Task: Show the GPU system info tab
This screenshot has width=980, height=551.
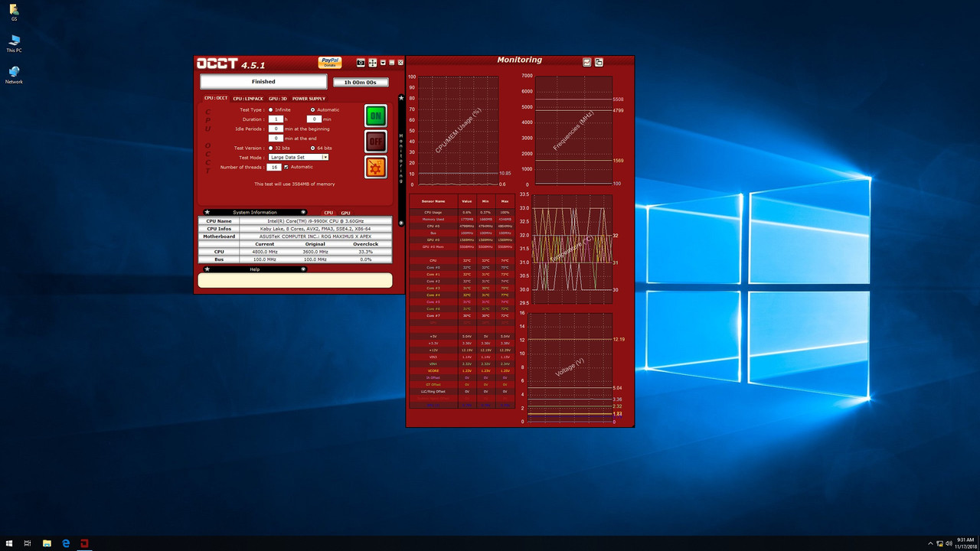Action: coord(345,213)
